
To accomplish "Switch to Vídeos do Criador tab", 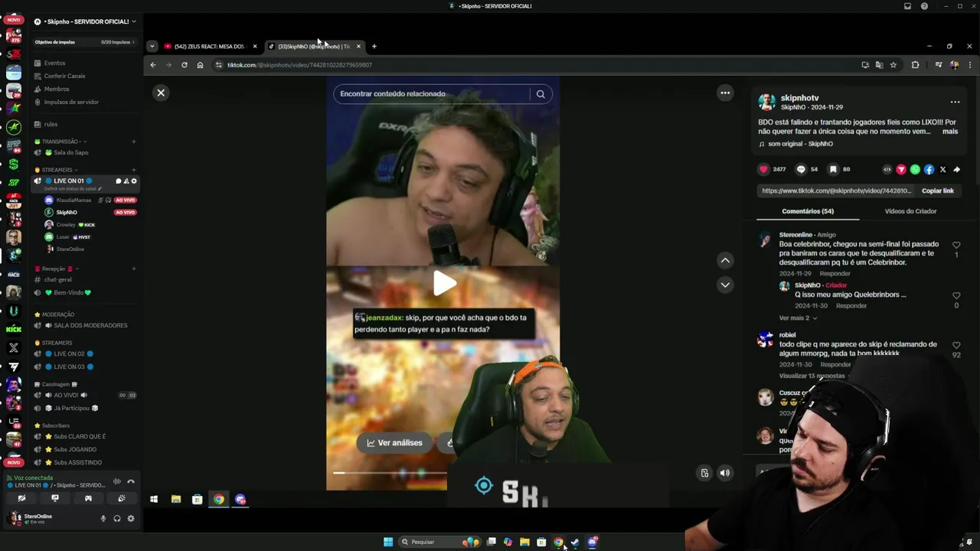I will tap(910, 211).
